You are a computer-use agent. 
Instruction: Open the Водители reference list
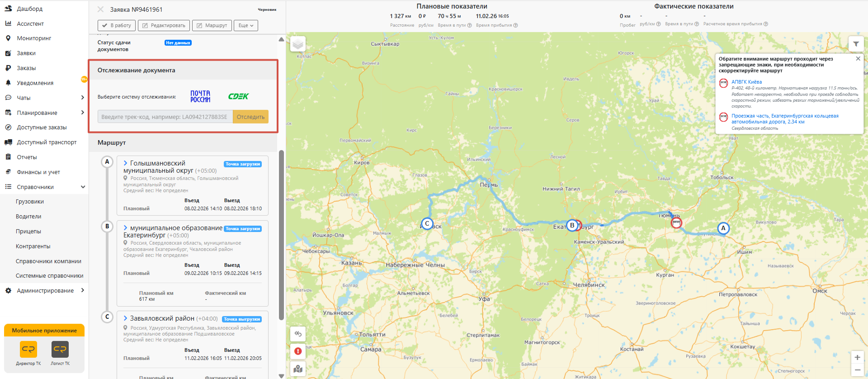click(28, 217)
